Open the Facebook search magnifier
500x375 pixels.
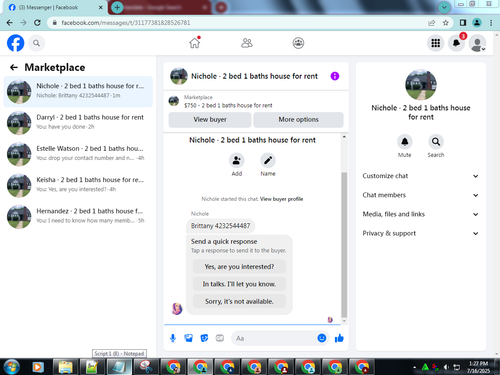(x=36, y=43)
